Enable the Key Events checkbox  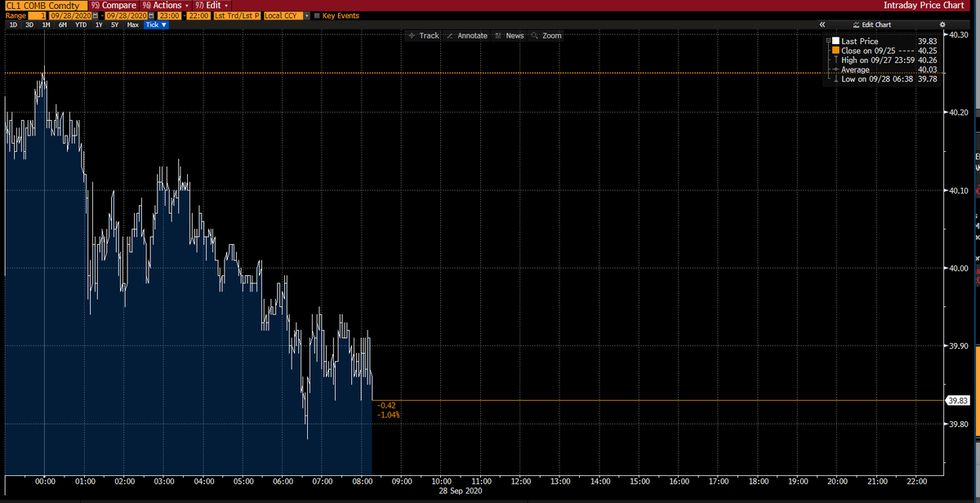tap(317, 16)
